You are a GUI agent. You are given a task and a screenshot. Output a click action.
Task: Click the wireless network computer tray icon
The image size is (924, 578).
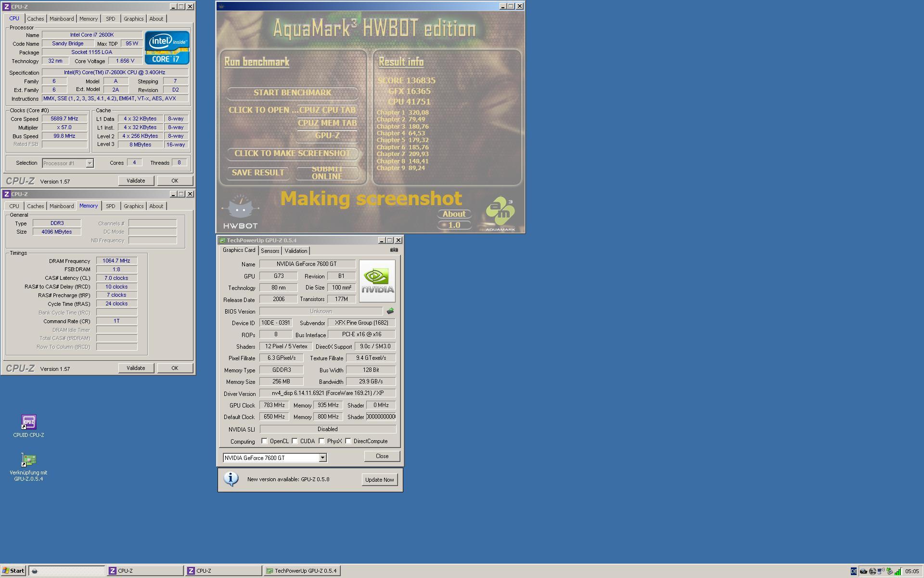[x=881, y=571]
